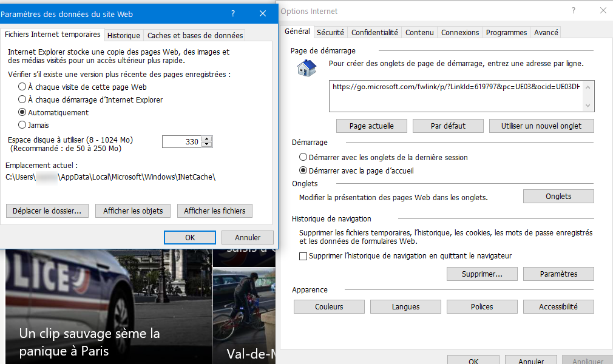Switch to the Programmes tab
This screenshot has height=364, width=613.
tap(506, 32)
